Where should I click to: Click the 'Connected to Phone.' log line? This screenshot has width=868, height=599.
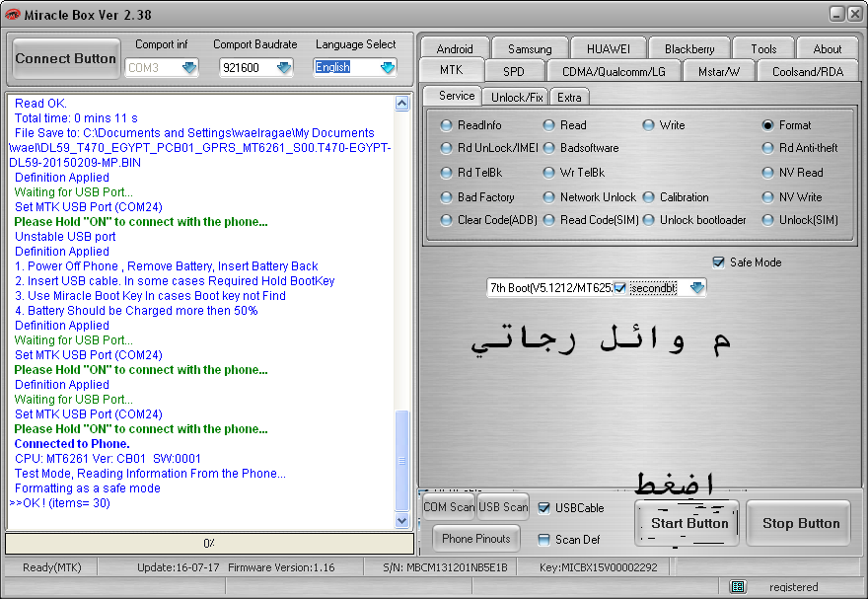coord(72,444)
